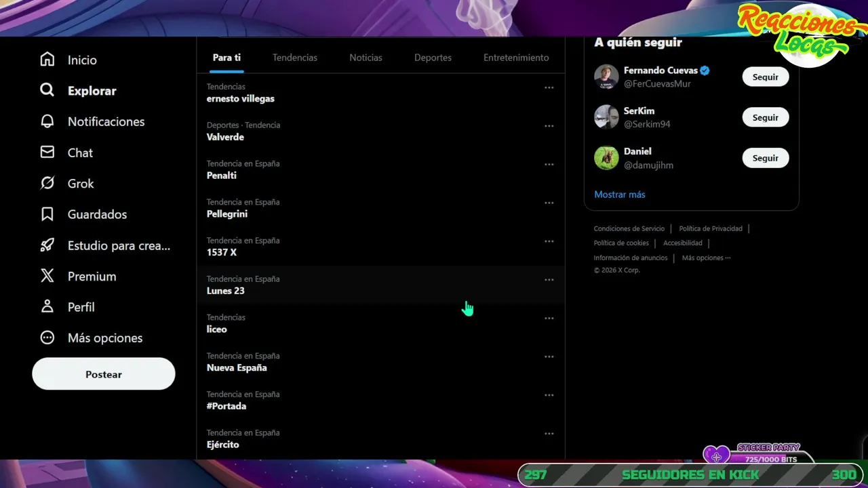
Task: Open more options for liceo trend
Action: (549, 318)
